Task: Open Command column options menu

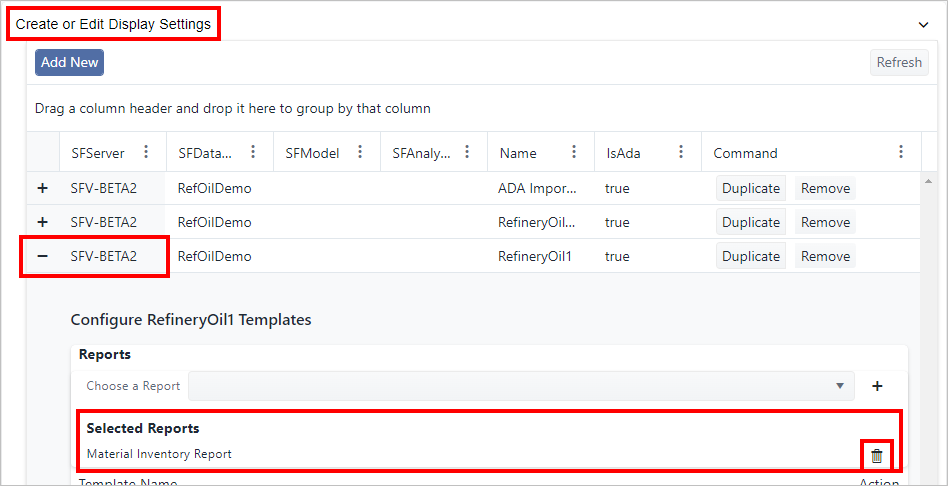Action: [x=901, y=152]
